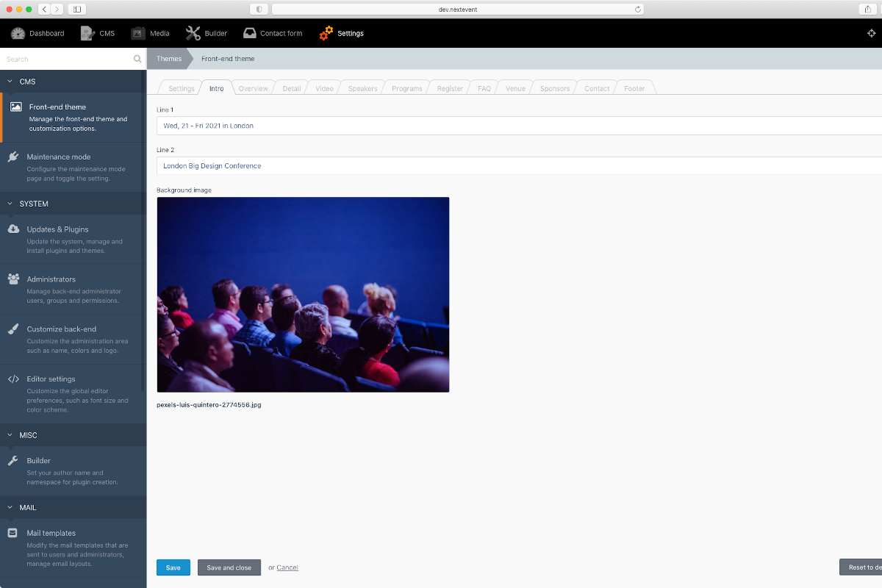This screenshot has width=882, height=588.
Task: Click the Builder wrench-and-screwdriver icon
Action: [193, 33]
